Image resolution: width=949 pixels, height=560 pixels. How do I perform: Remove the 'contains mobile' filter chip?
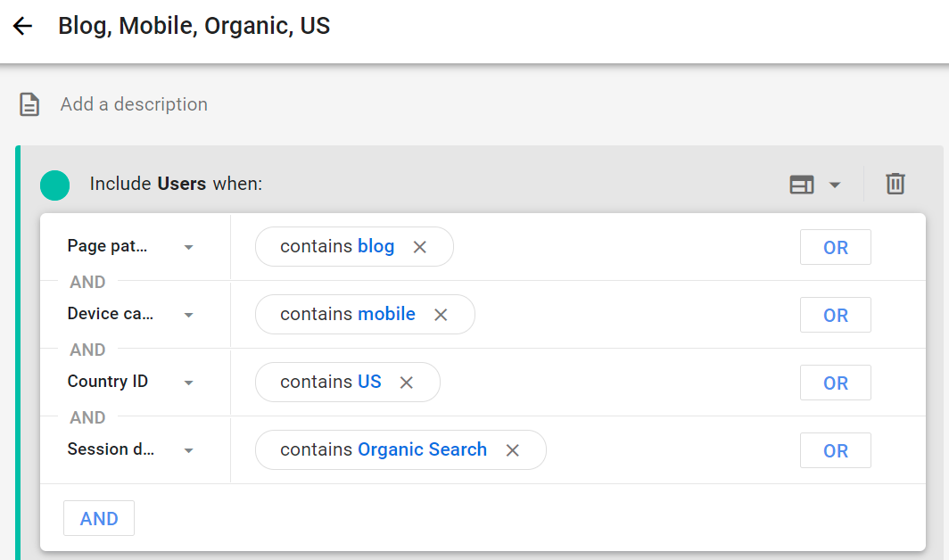tap(441, 315)
